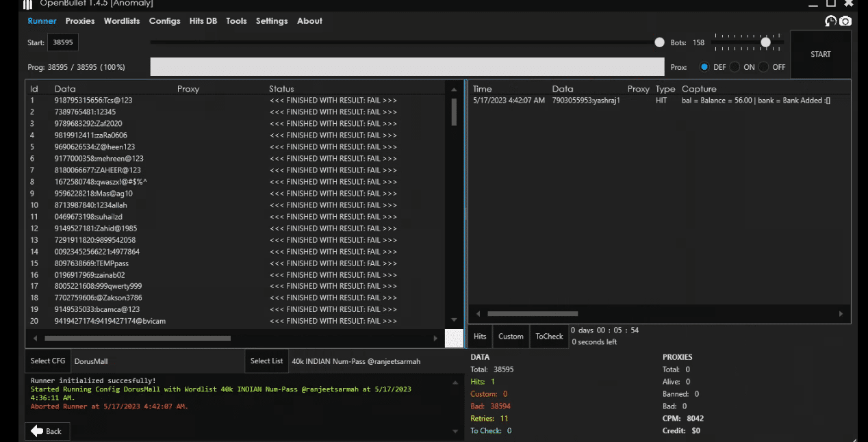Click the data list's scroll down arrow
The image size is (868, 442).
pos(453,320)
